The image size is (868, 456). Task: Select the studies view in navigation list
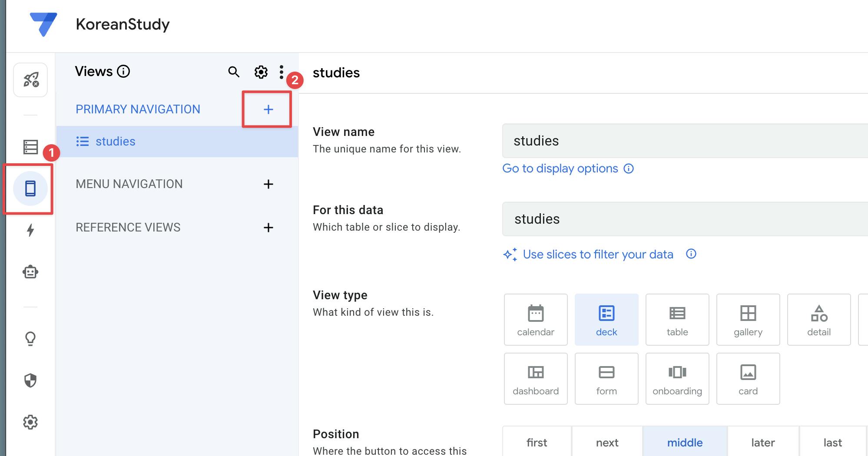click(116, 142)
